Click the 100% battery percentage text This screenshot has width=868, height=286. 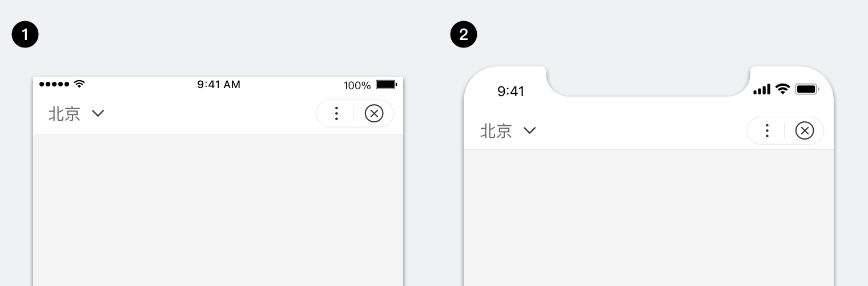[x=357, y=86]
